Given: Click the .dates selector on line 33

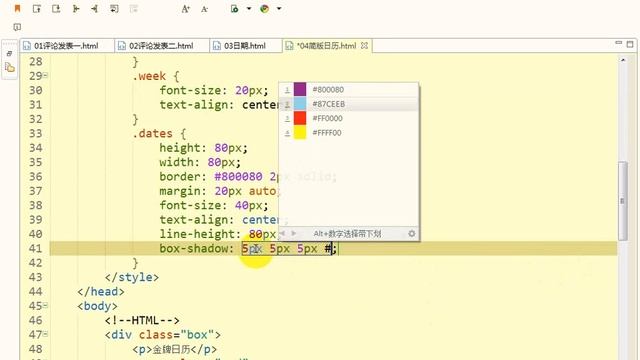Looking at the screenshot, I should pyautogui.click(x=152, y=133).
